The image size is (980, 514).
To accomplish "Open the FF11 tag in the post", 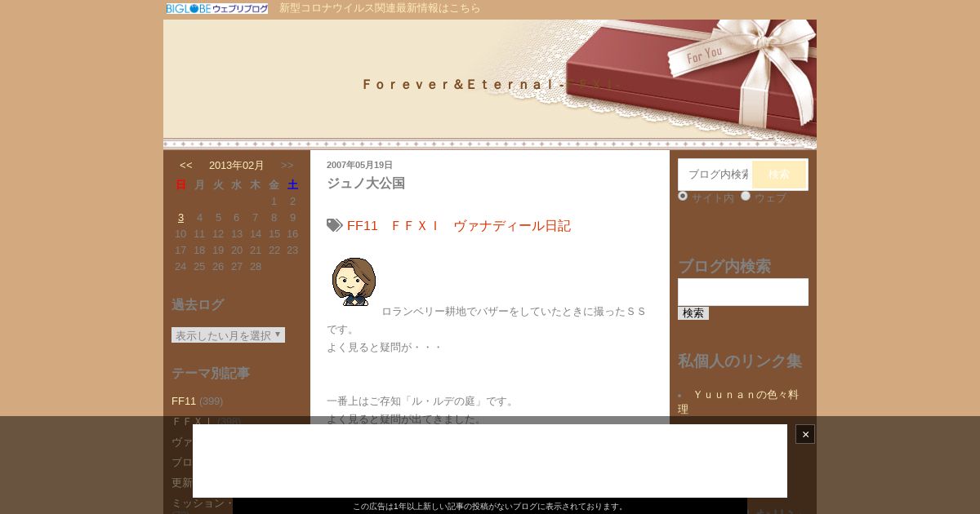I will [x=363, y=225].
